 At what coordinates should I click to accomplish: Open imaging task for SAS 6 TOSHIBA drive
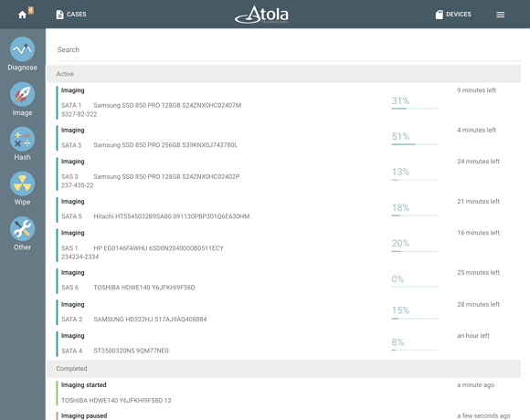(288, 280)
